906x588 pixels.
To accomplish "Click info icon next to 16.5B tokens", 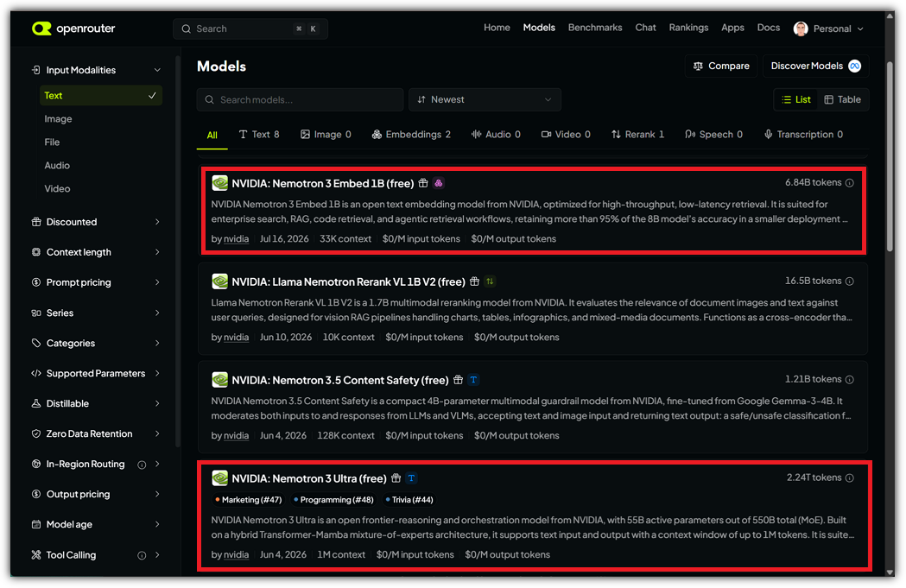I will [849, 281].
